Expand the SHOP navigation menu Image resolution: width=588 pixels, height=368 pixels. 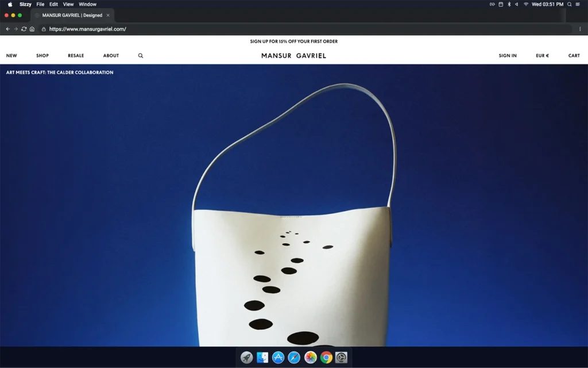coord(42,56)
